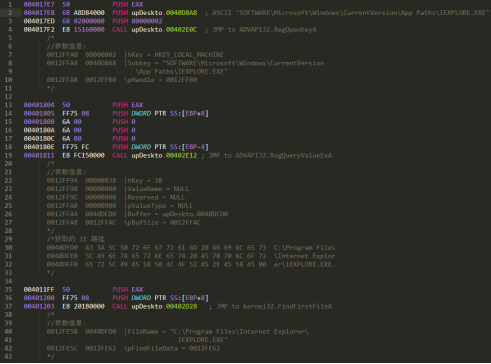Select the address 004017E8 on line 2

[x=39, y=13]
